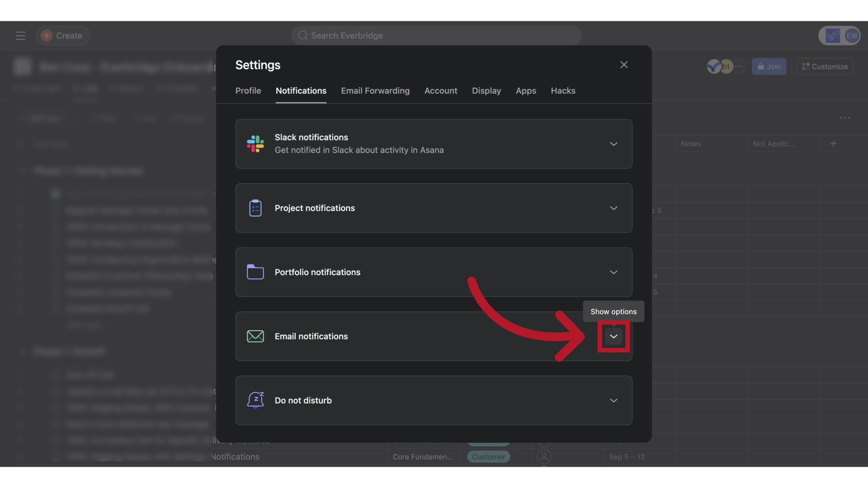This screenshot has height=488, width=868.
Task: Focus the Search Everbridge field
Action: 436,36
